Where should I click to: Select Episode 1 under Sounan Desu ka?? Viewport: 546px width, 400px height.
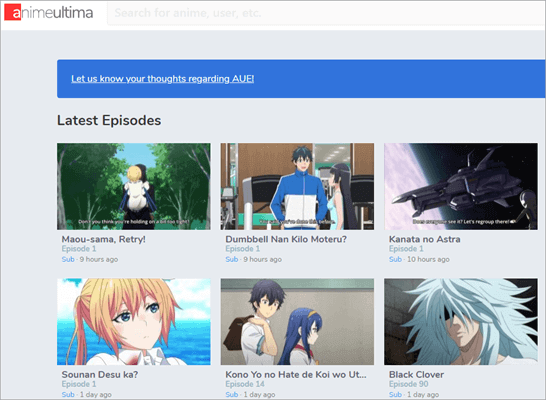point(79,384)
